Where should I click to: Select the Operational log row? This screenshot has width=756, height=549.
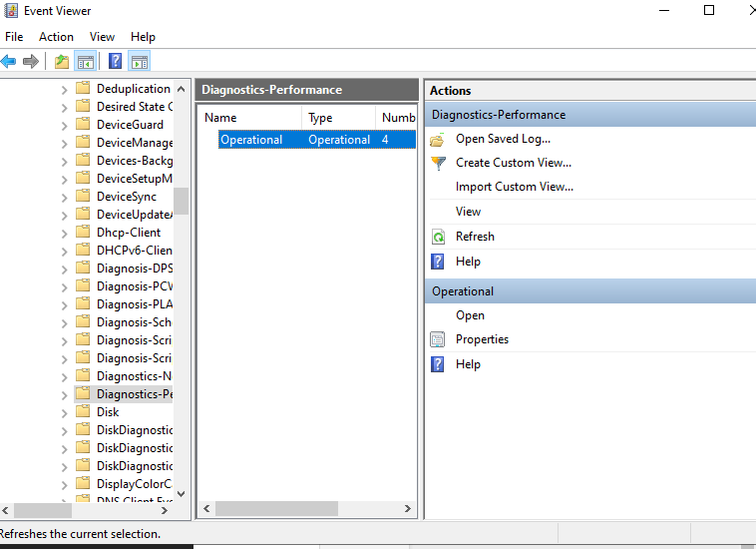pos(317,140)
